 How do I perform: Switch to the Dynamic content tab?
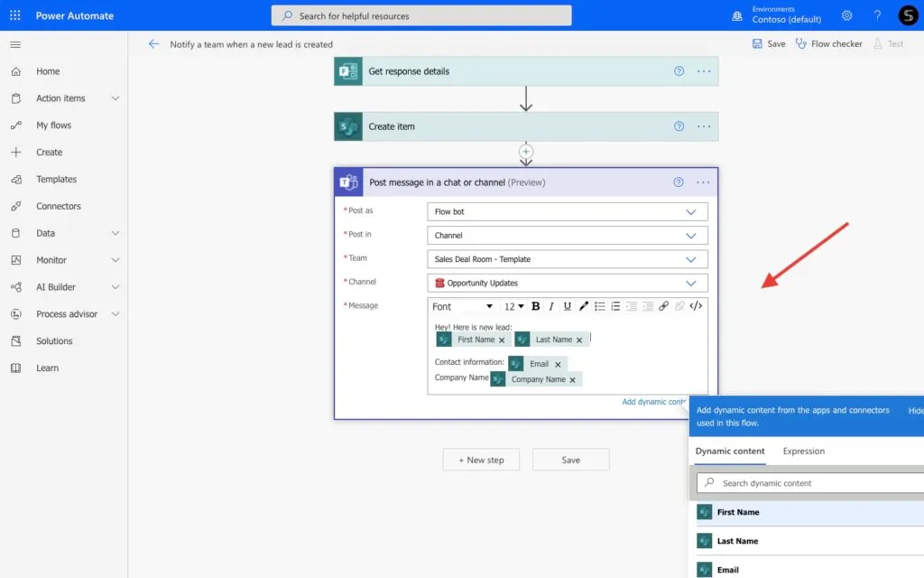(730, 452)
